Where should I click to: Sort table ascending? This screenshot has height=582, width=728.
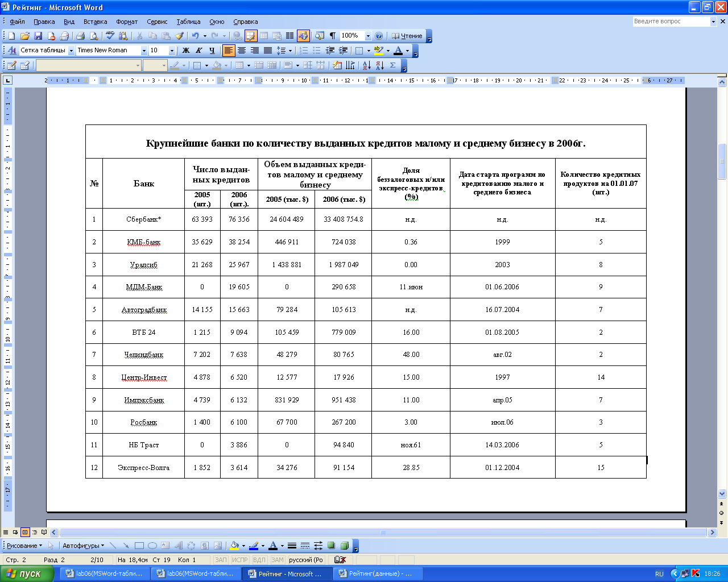pyautogui.click(x=366, y=65)
